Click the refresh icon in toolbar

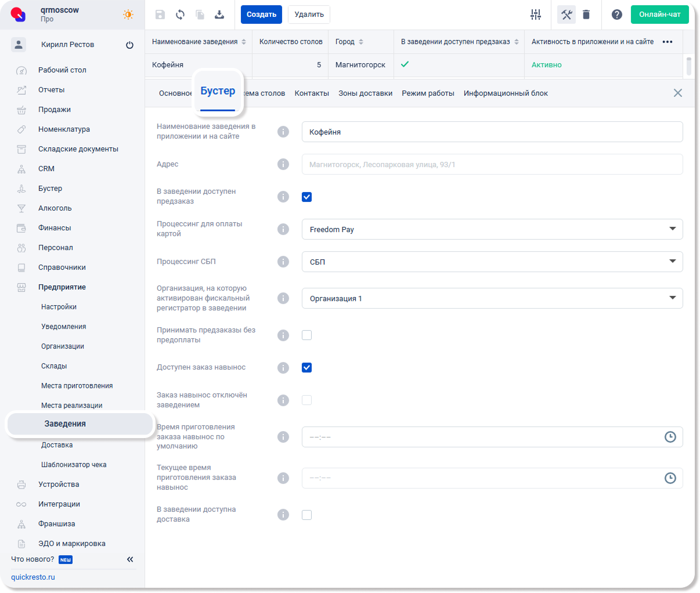click(x=180, y=15)
